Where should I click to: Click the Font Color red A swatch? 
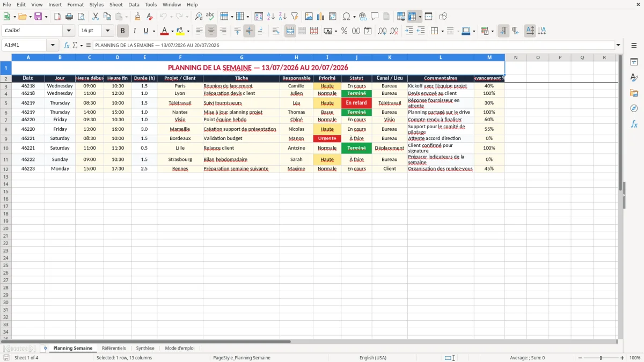pos(164,31)
